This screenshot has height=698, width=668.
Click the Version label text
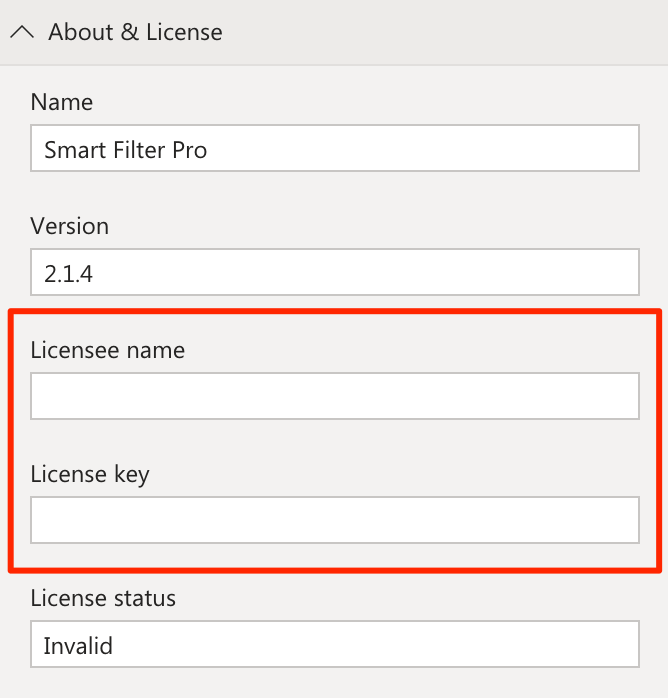69,226
